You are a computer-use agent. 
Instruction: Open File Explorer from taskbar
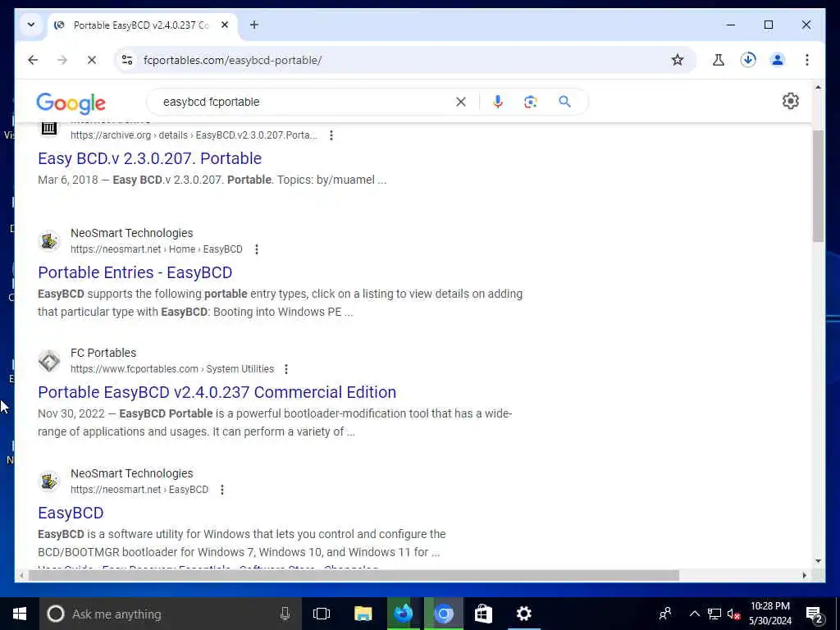point(363,614)
